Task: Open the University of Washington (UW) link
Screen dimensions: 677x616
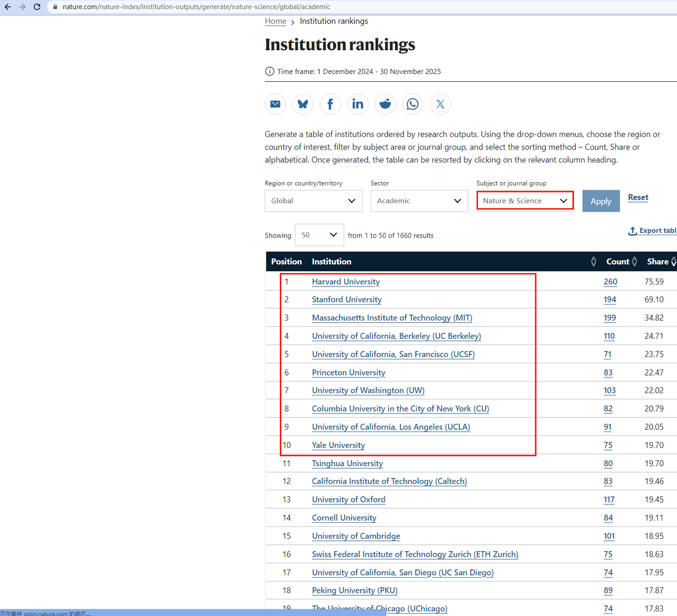Action: (368, 390)
